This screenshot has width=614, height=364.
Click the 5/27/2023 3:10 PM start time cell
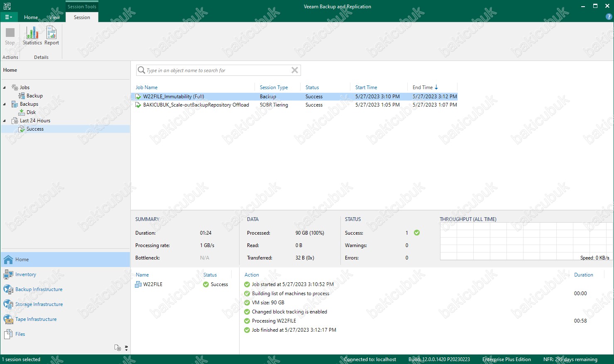377,97
